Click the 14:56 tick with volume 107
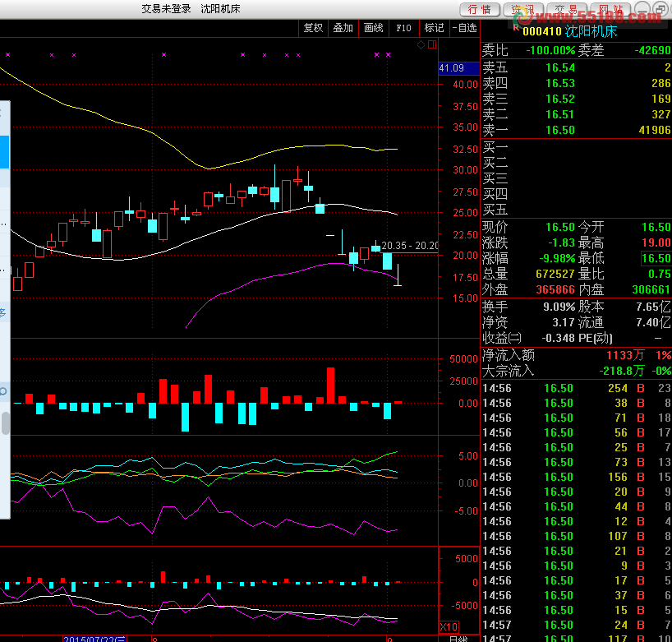The width and height of the screenshot is (672, 642). (576, 536)
